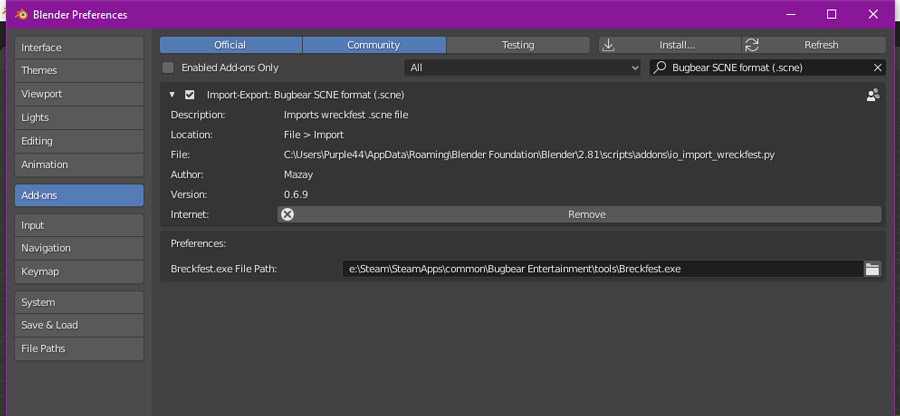Open the Editing preferences section
The height and width of the screenshot is (416, 900).
pyautogui.click(x=79, y=141)
